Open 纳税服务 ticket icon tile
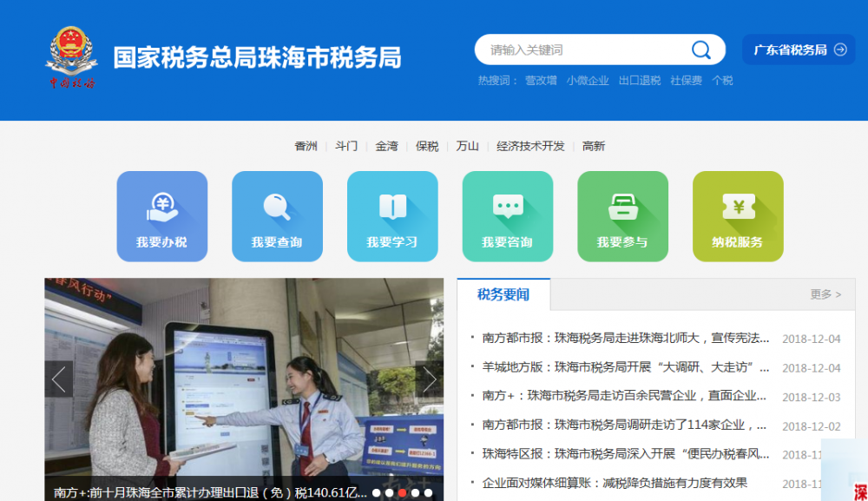 coord(739,206)
